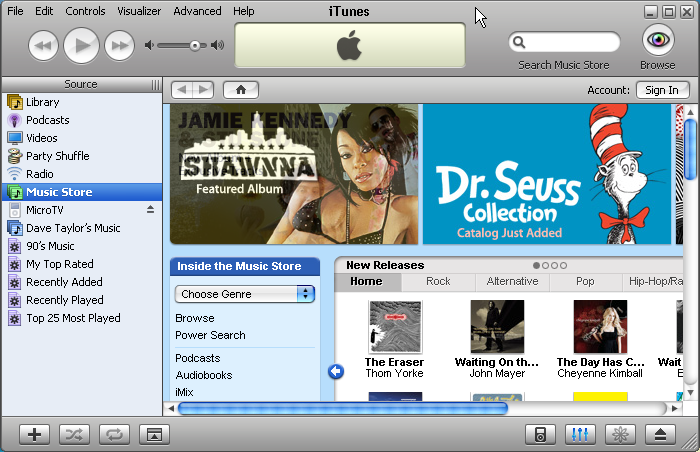
Task: Eject the MicroTV device
Action: click(x=150, y=209)
